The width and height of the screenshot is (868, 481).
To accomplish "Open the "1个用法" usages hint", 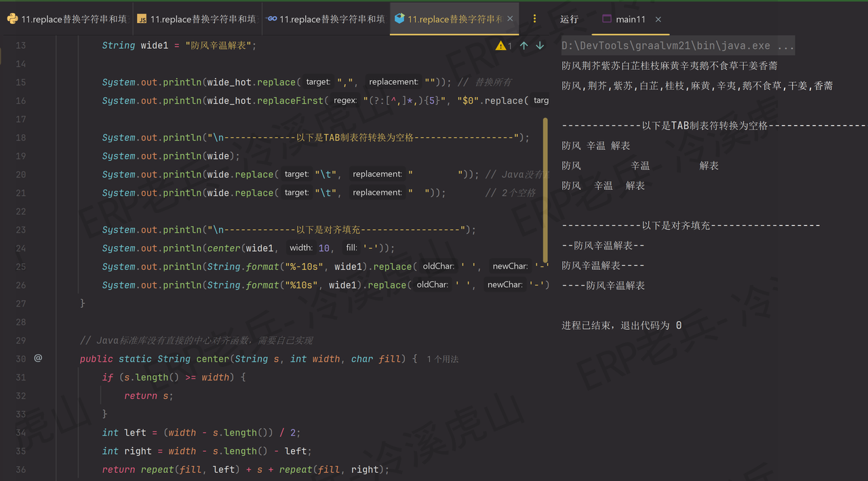I will coord(442,358).
